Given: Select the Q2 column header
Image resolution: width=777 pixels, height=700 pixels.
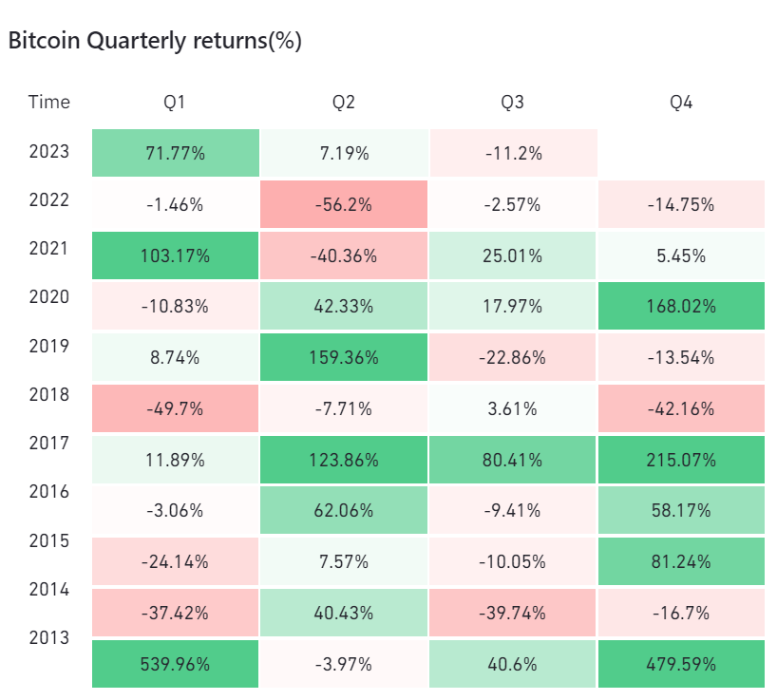Looking at the screenshot, I should click(344, 102).
